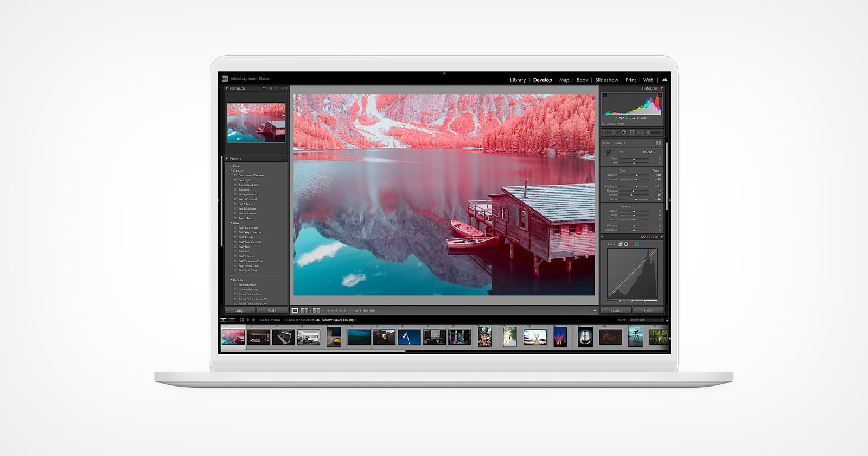This screenshot has height=456, width=868.
Task: Collapse the Presets panel
Action: (227, 159)
